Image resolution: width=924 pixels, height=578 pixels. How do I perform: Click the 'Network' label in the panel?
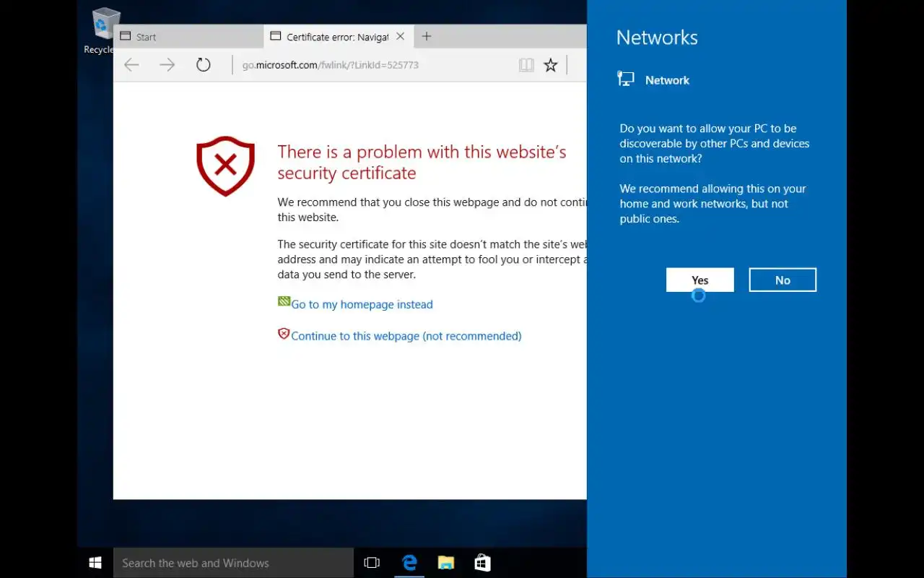[x=667, y=80]
